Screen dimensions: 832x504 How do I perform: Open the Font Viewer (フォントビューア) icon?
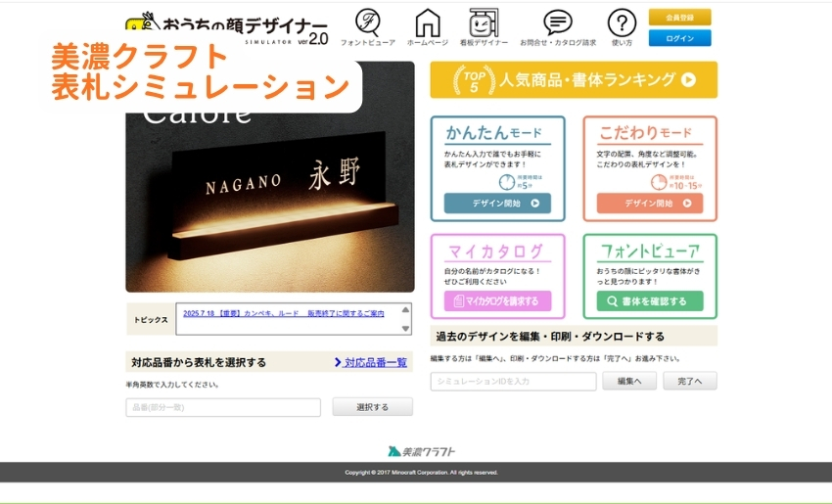point(368,27)
